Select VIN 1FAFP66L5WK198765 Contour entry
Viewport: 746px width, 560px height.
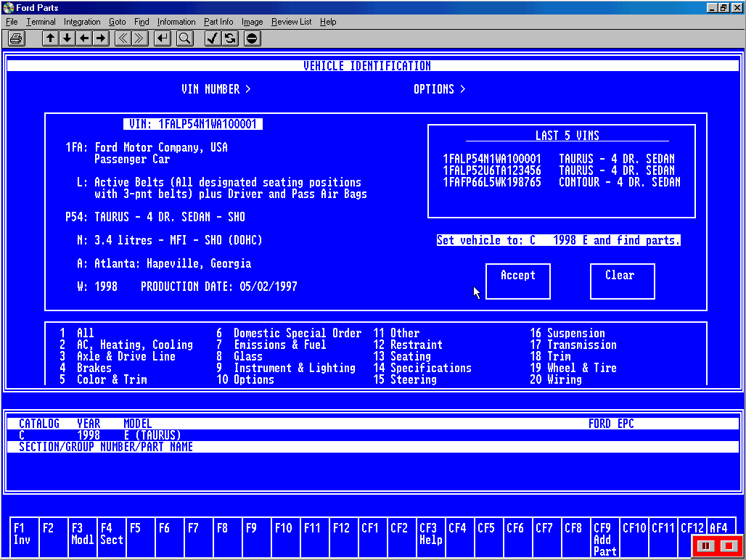(562, 182)
